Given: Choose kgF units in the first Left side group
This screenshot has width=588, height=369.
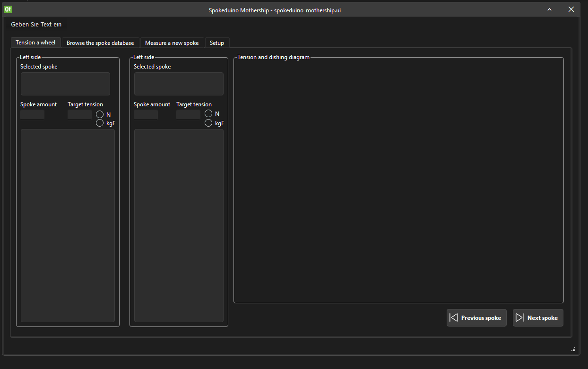Looking at the screenshot, I should tap(100, 123).
